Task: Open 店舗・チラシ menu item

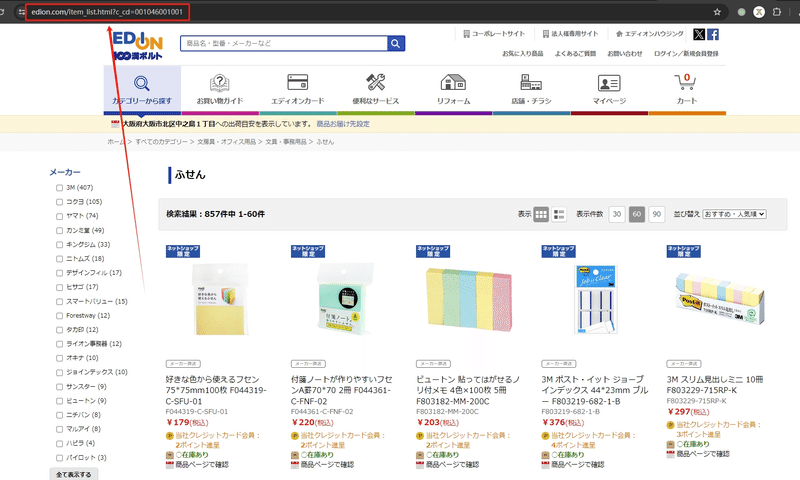Action: [x=531, y=90]
